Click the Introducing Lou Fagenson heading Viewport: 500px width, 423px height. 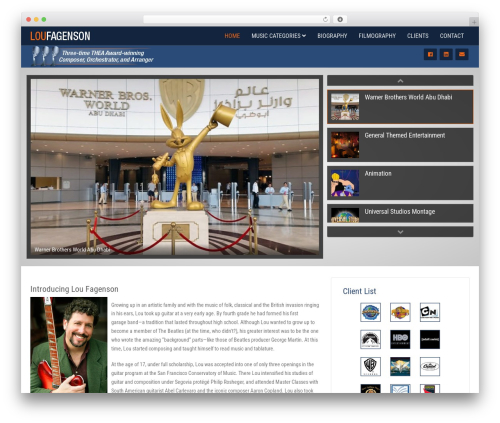point(74,289)
